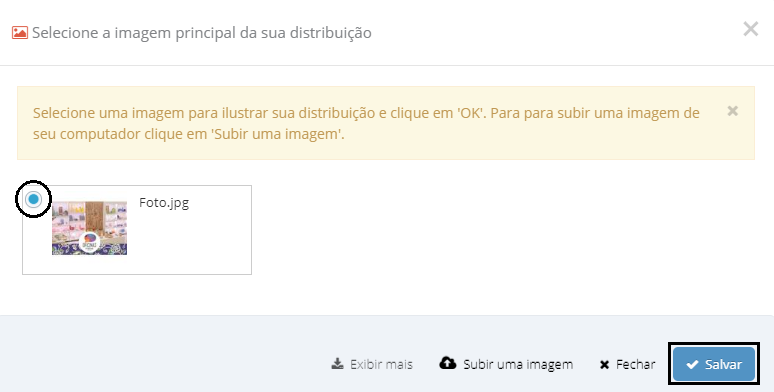Click the Fechar text to close
The width and height of the screenshot is (774, 392).
tap(635, 364)
